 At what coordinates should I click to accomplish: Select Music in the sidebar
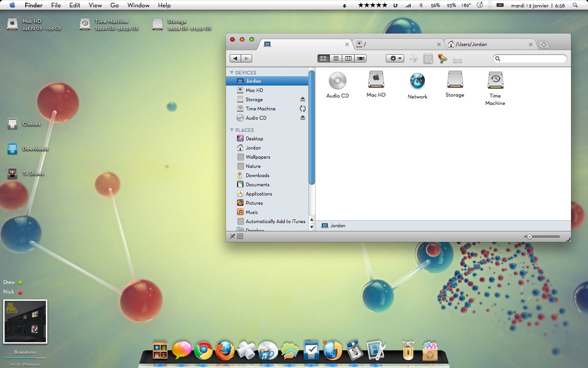tap(267, 212)
